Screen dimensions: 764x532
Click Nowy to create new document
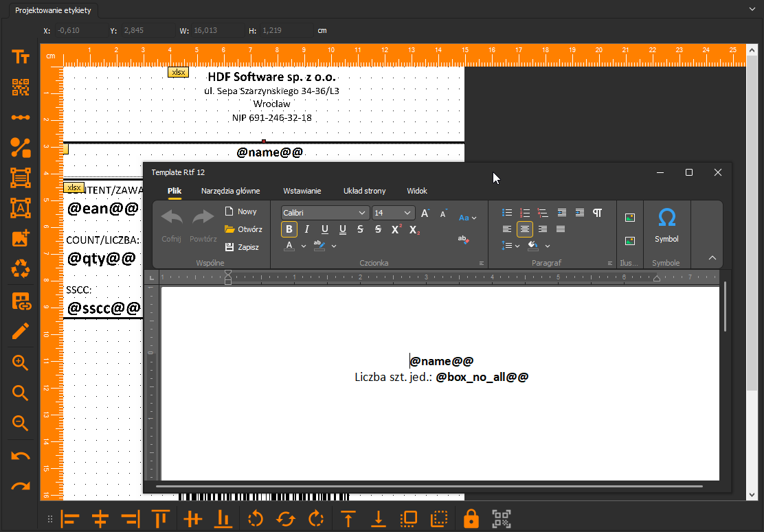(240, 211)
